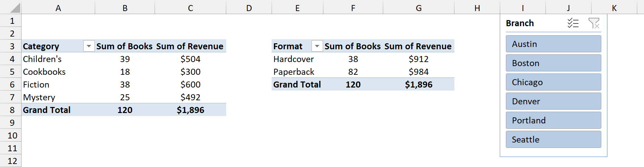
Task: Click the $504 revenue cell
Action: [191, 59]
